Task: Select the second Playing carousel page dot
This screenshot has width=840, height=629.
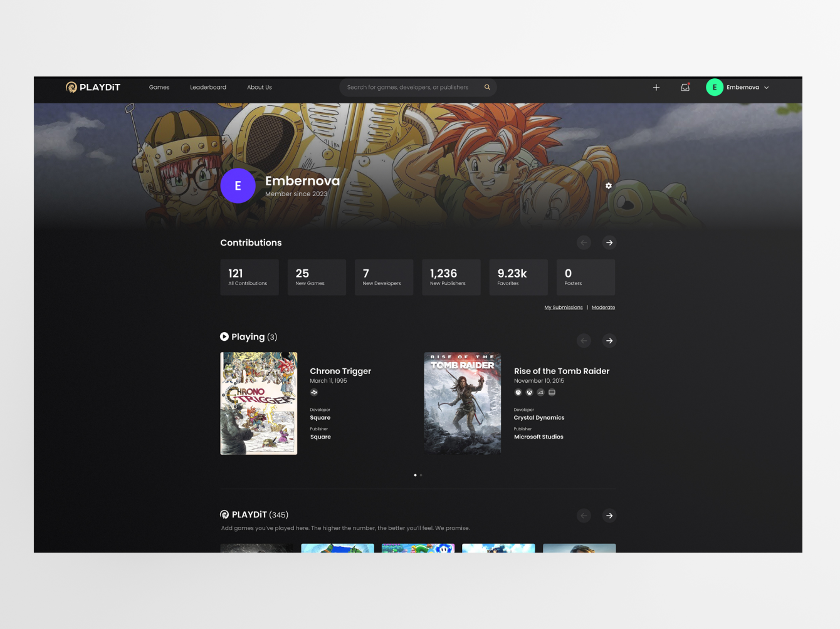Action: [x=421, y=475]
